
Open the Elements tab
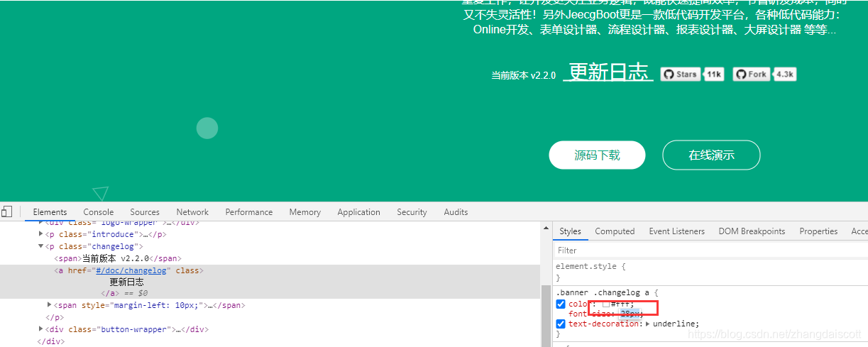(x=50, y=212)
